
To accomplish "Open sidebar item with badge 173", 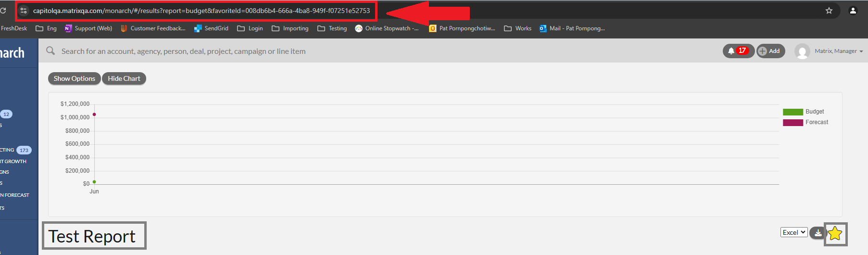I will (15, 150).
